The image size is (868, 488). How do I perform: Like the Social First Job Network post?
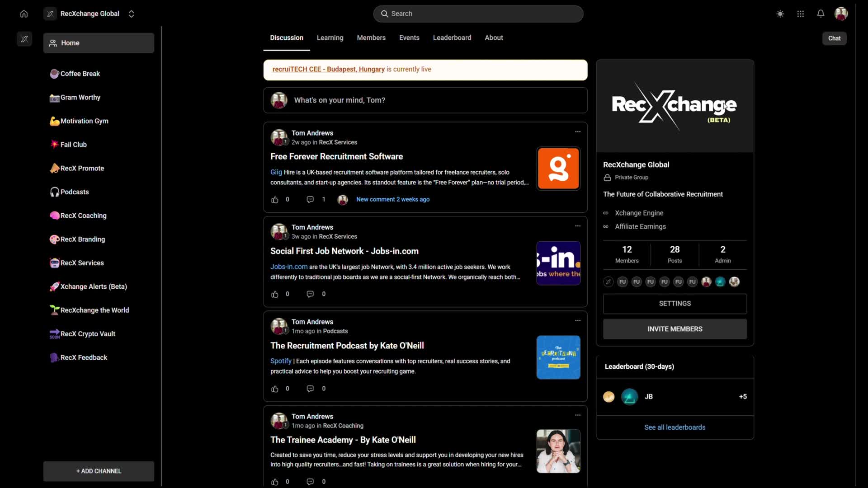[x=275, y=294]
